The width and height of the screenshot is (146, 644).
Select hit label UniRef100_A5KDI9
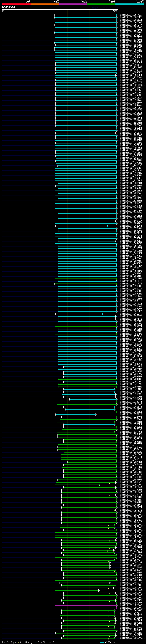(131, 583)
